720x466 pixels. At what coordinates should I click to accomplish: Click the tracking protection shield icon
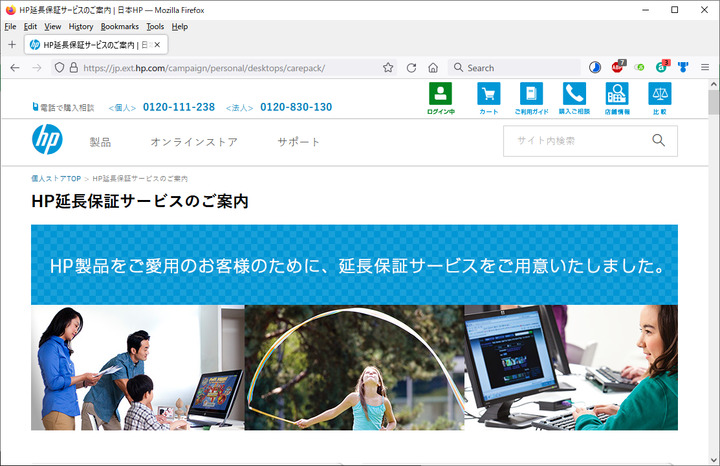(59, 68)
